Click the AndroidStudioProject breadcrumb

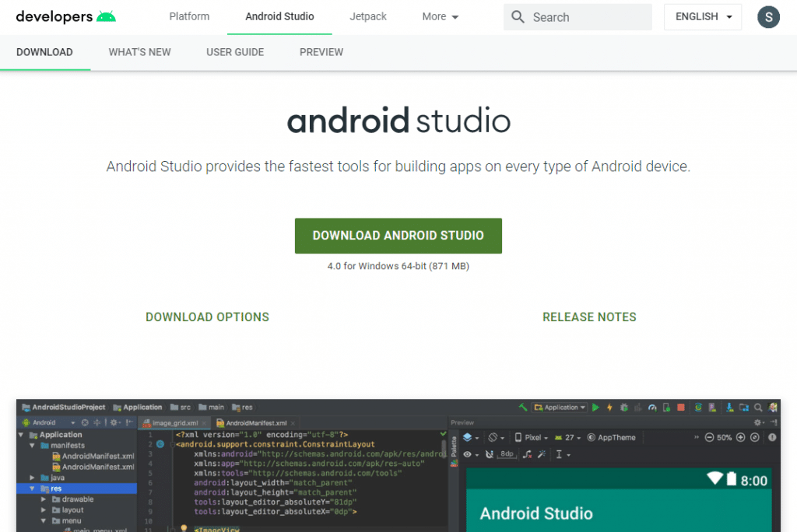pos(64,408)
